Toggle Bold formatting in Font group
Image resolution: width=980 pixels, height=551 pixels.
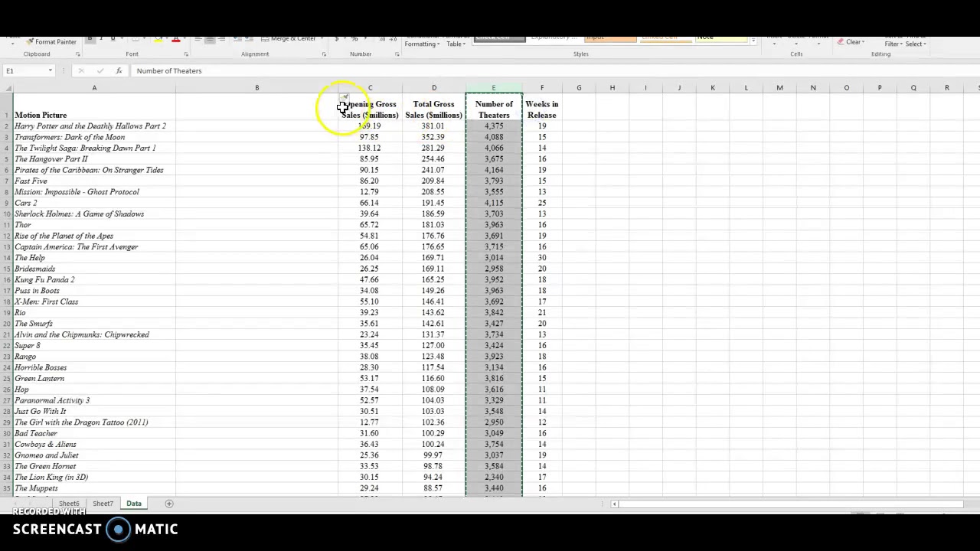(90, 39)
